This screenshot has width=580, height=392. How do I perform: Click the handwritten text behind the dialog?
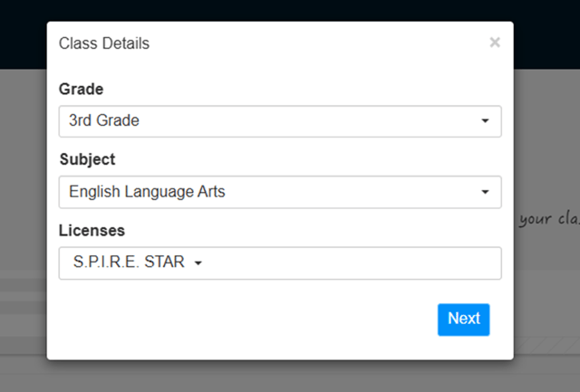coord(546,219)
